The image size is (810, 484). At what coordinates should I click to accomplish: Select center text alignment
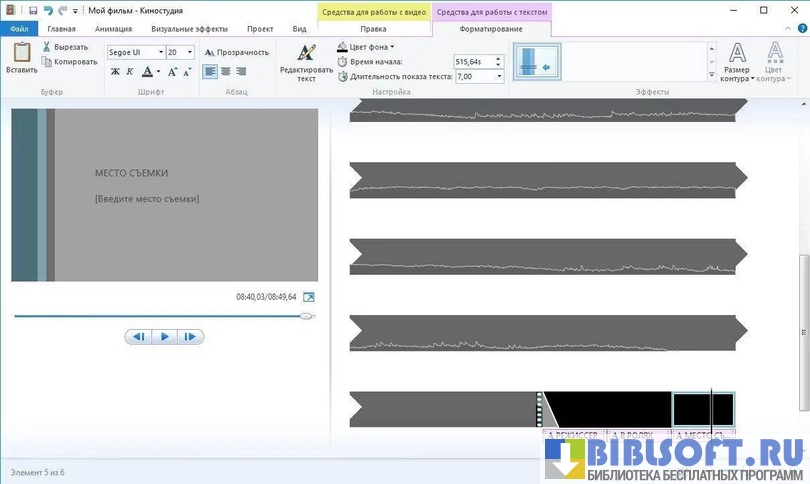coord(226,72)
